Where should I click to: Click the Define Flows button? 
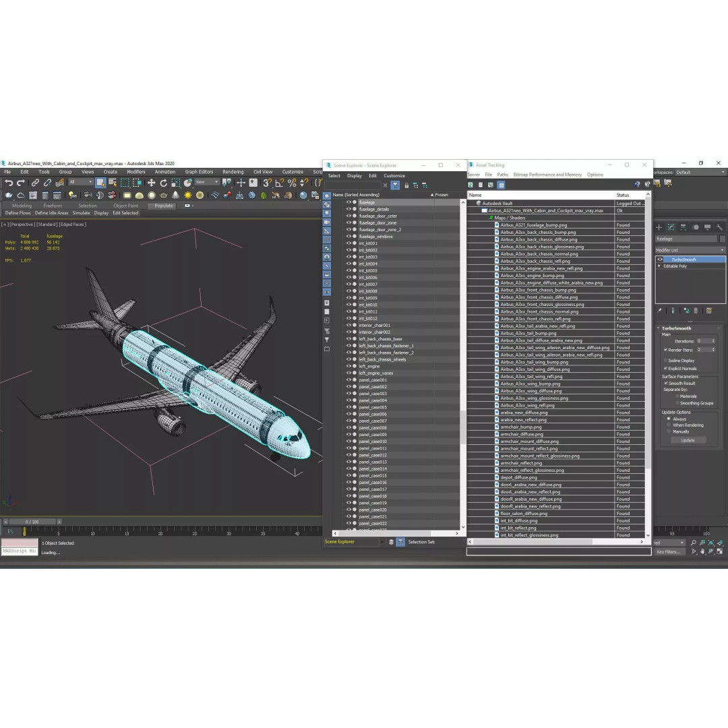[x=18, y=213]
